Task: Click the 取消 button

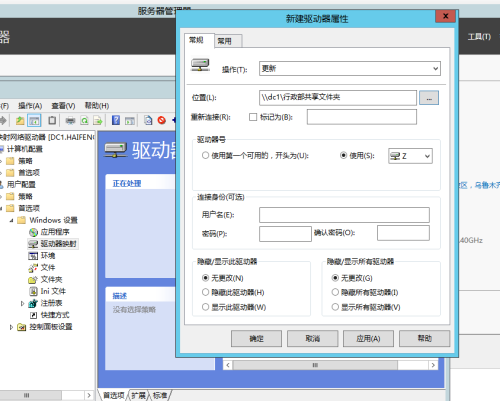Action: 313,339
